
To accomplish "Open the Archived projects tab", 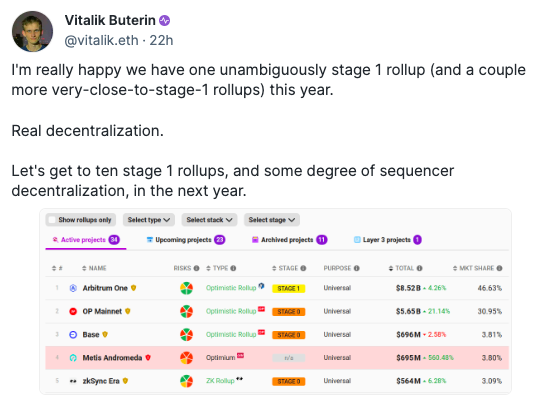I will (x=290, y=240).
